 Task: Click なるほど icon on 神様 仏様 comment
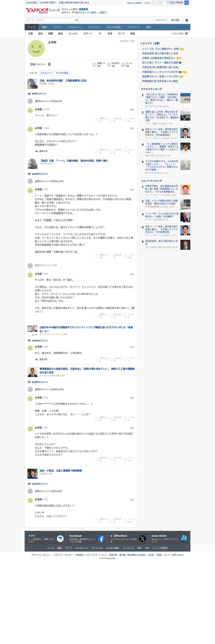(111, 419)
